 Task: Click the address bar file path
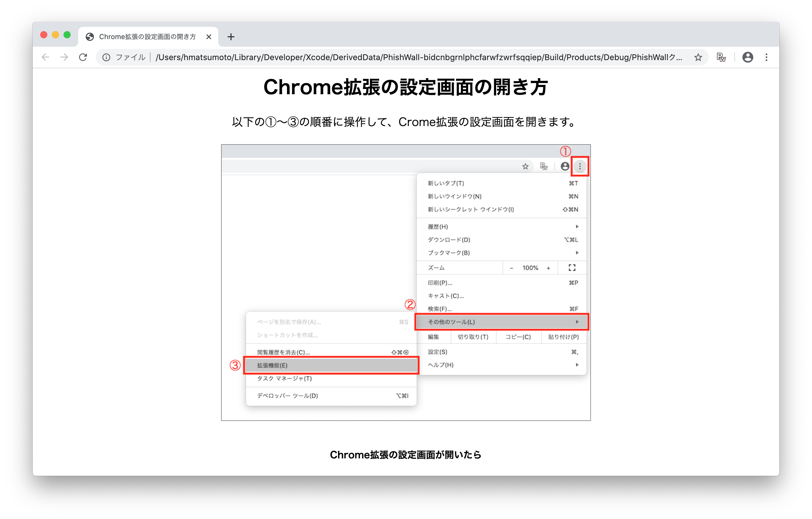pos(419,58)
